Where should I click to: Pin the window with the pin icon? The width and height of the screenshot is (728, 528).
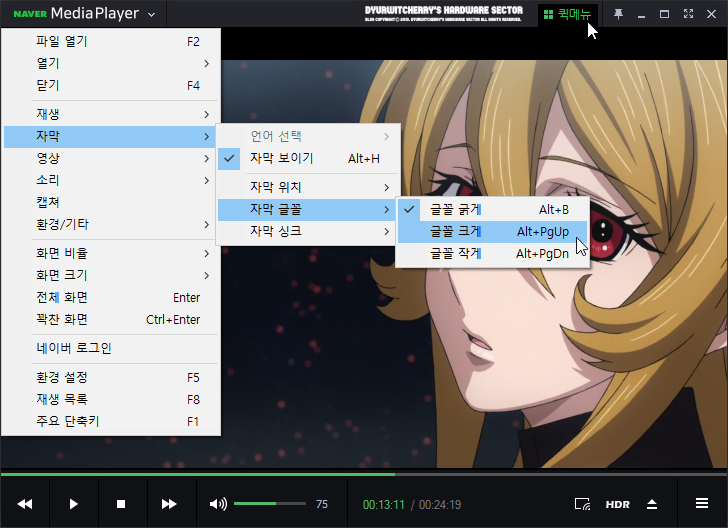point(618,14)
